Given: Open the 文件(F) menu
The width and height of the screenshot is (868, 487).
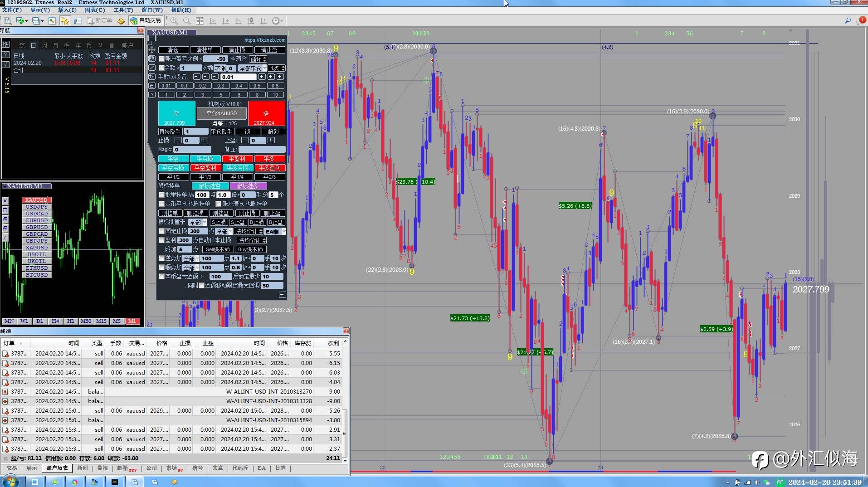Looking at the screenshot, I should click(x=12, y=10).
